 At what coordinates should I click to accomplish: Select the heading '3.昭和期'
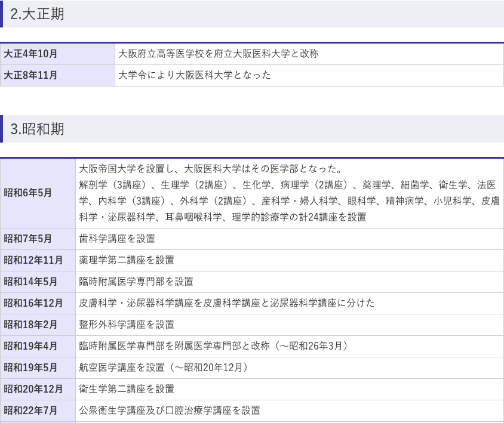[x=37, y=129]
